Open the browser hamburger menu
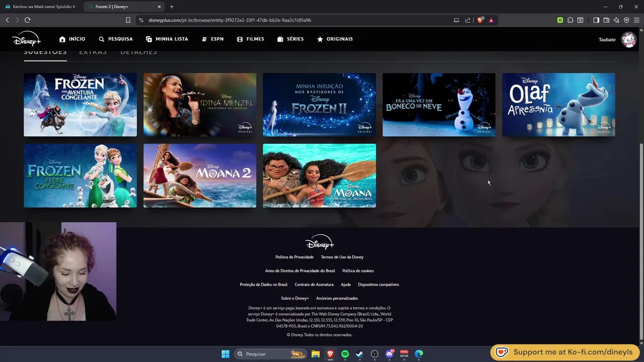The image size is (644, 362). (x=636, y=20)
